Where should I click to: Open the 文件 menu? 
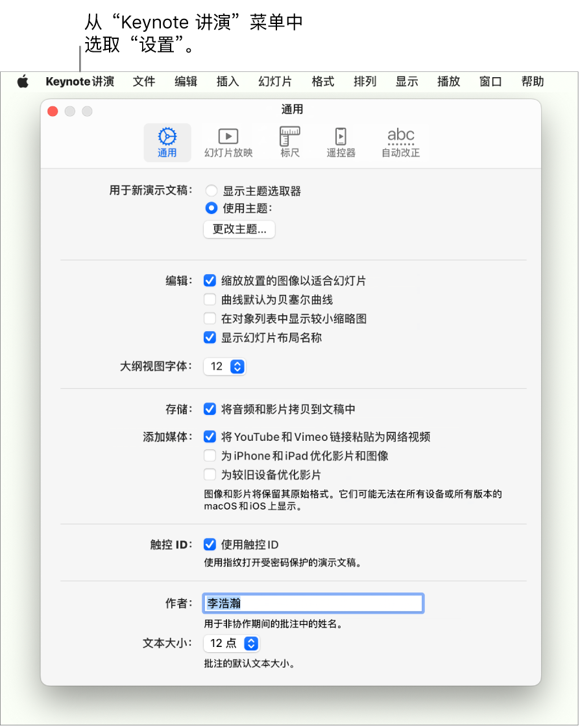point(143,82)
